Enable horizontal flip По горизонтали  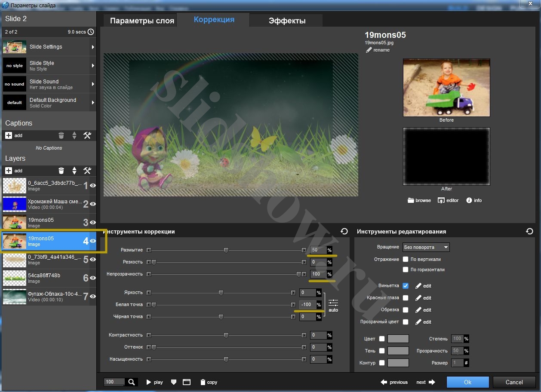(406, 269)
